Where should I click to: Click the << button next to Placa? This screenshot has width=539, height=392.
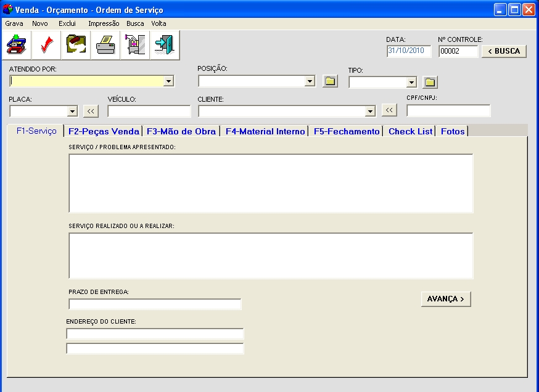tap(91, 111)
